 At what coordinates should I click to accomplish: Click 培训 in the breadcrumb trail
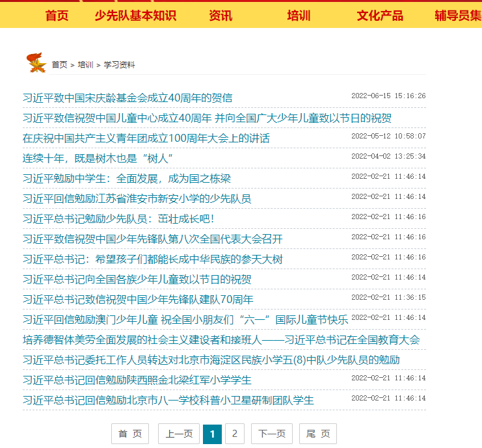pyautogui.click(x=85, y=65)
